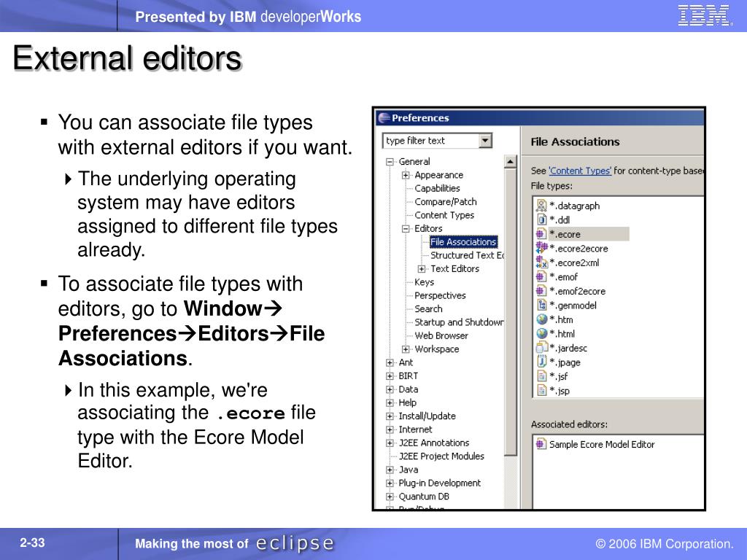Click the *.ecore2ecore file type icon
The height and width of the screenshot is (560, 747).
click(x=541, y=248)
